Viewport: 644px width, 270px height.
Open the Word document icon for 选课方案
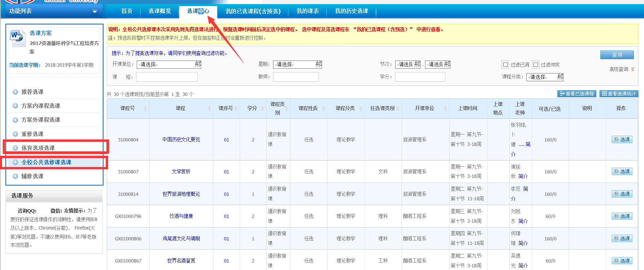[18, 38]
